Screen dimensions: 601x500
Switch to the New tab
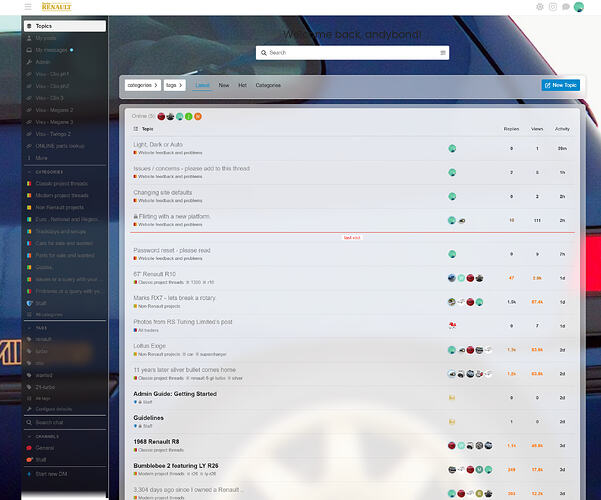pos(224,85)
